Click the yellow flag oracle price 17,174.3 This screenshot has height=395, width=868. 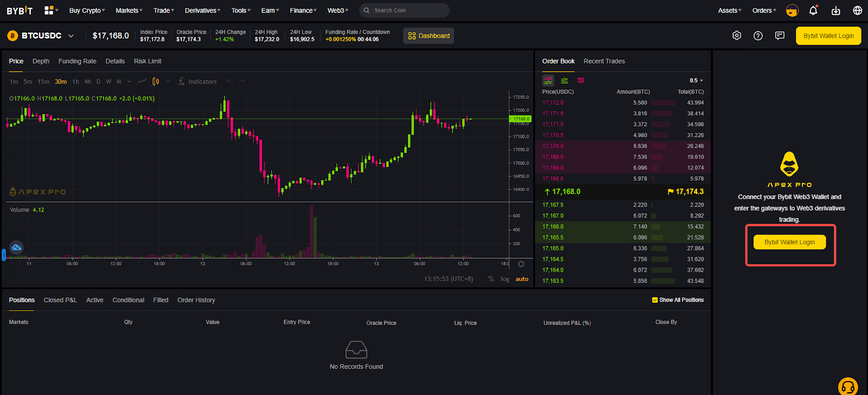click(685, 192)
